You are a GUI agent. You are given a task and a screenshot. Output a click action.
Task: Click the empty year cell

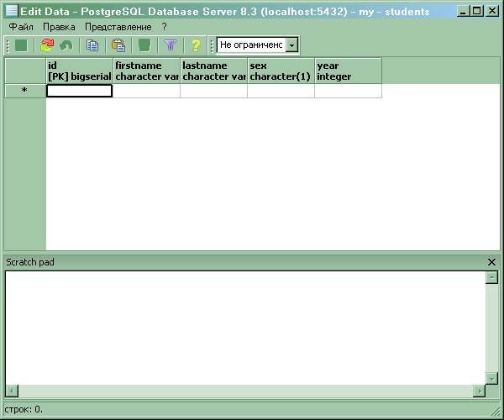(x=348, y=91)
